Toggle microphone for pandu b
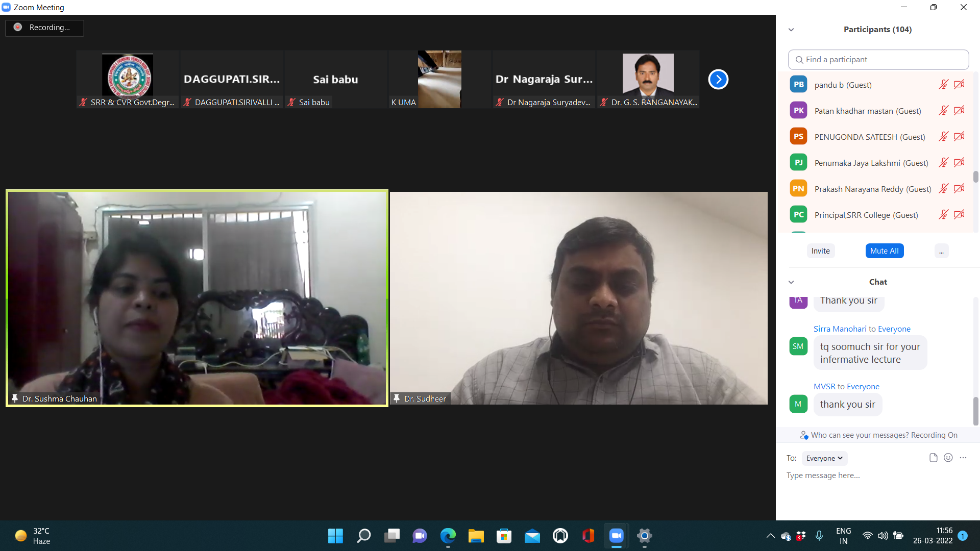This screenshot has height=551, width=980. tap(943, 85)
